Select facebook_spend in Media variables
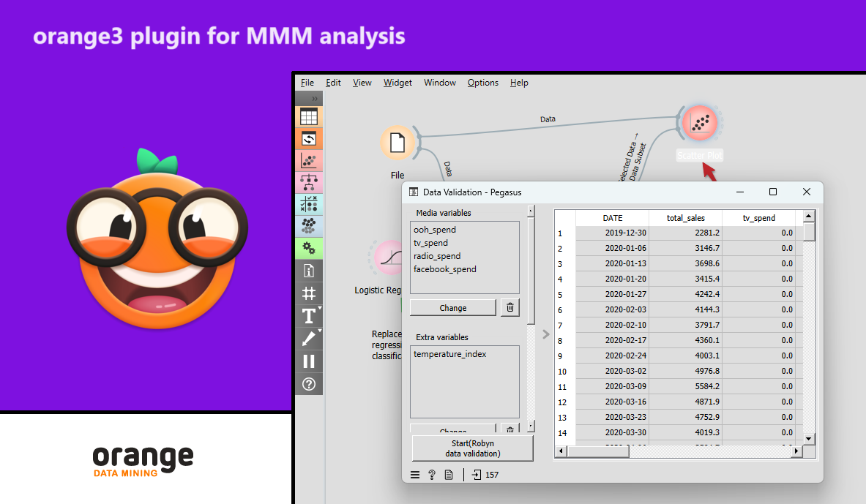This screenshot has width=866, height=504. pyautogui.click(x=444, y=269)
